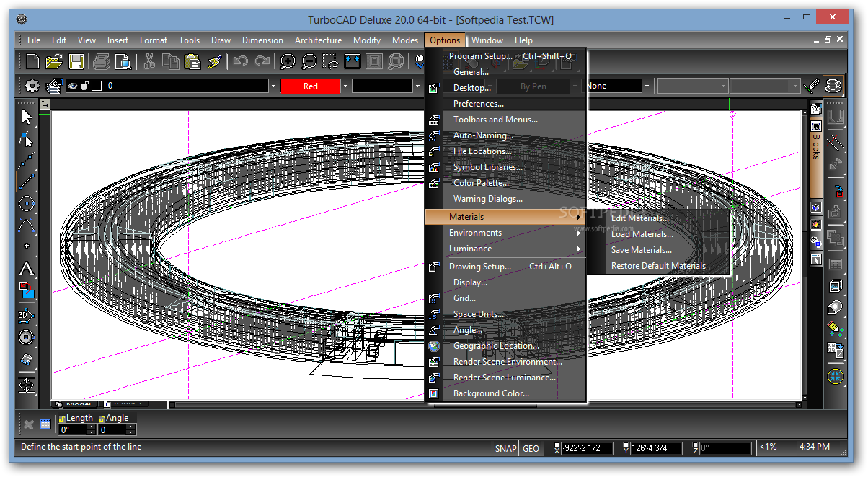868x477 pixels.
Task: Click the Paste clipboard icon
Action: [192, 62]
